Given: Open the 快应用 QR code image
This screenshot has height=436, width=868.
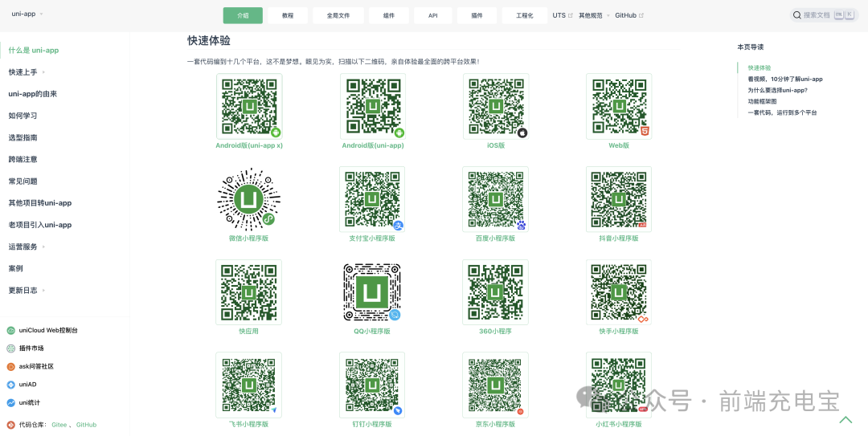Looking at the screenshot, I should [x=248, y=292].
